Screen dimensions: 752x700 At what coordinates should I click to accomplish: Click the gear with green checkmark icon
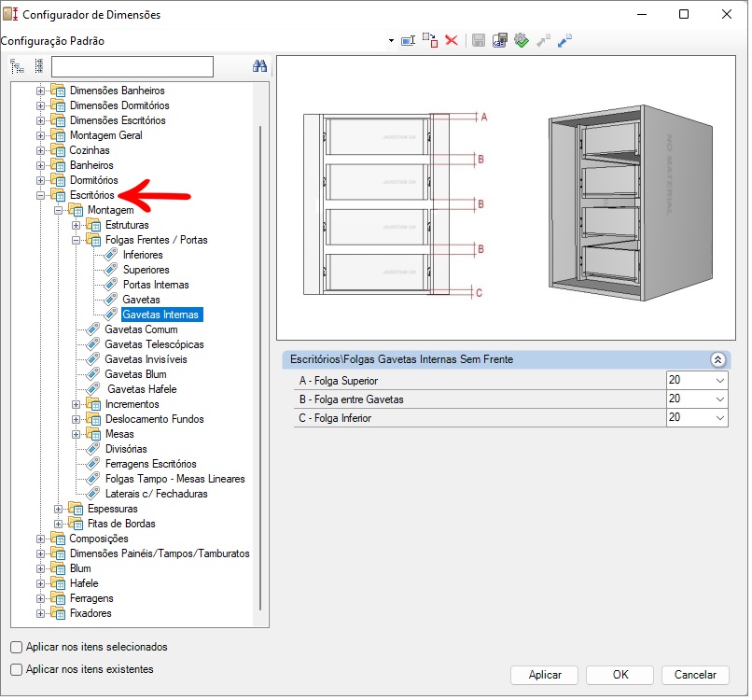pyautogui.click(x=522, y=40)
